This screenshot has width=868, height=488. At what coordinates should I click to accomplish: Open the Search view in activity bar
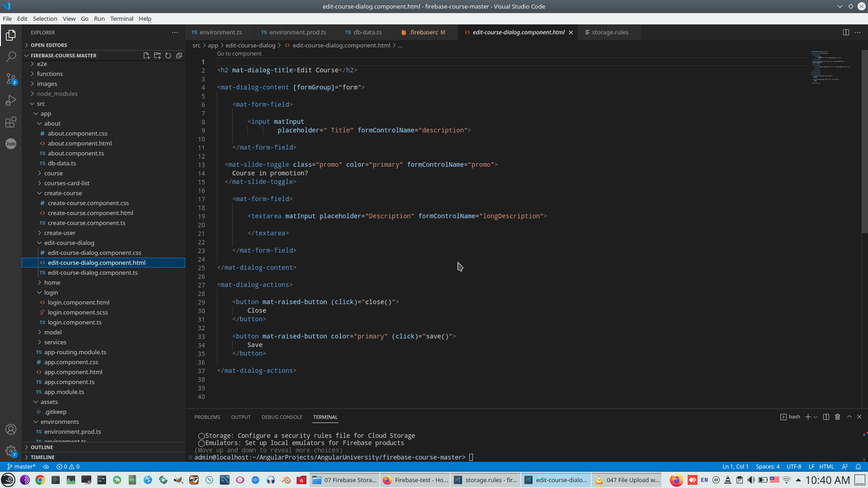tap(11, 57)
